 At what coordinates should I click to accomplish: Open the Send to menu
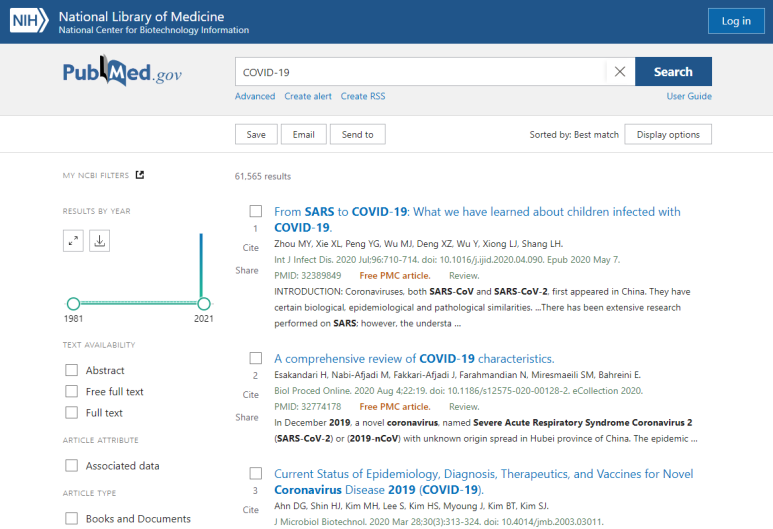pos(357,134)
